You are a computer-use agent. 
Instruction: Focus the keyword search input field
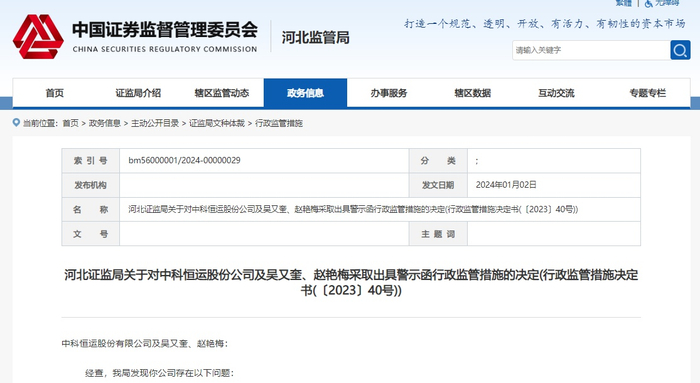click(591, 50)
